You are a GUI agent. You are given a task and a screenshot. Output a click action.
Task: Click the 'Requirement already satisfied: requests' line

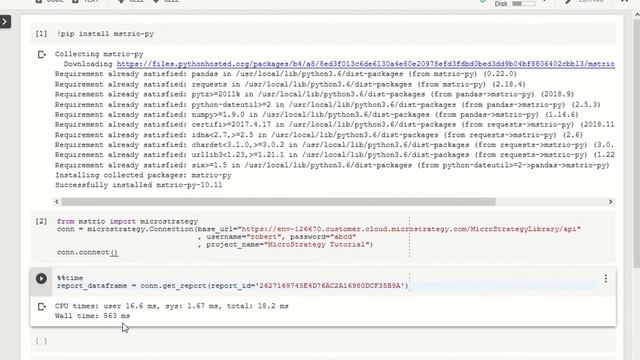(x=290, y=84)
